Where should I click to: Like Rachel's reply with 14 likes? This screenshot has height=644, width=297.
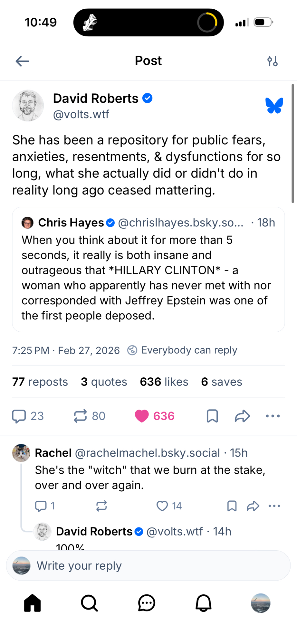coord(162,506)
